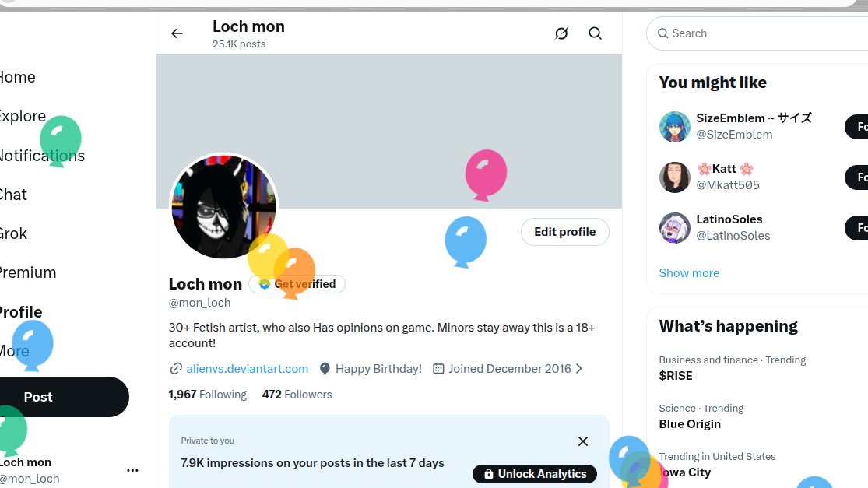Click the lock icon on Unlock Analytics
The height and width of the screenshot is (488, 868).
point(488,474)
